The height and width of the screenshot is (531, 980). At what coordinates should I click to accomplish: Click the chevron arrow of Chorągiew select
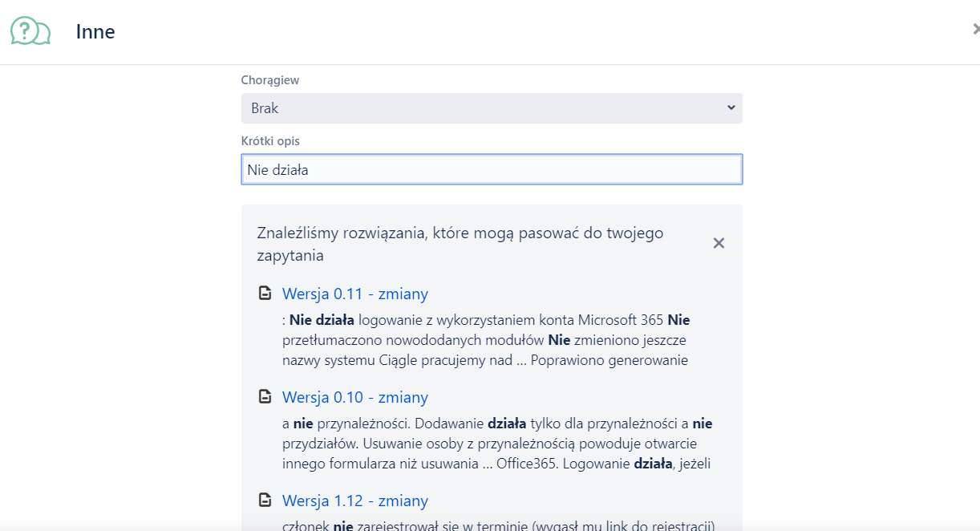click(731, 108)
